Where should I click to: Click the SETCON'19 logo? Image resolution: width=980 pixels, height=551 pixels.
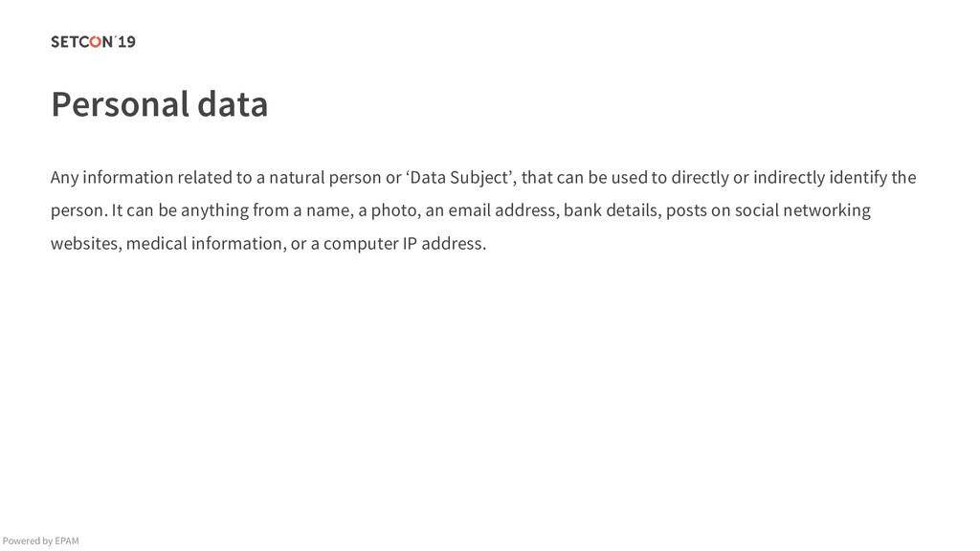[93, 42]
